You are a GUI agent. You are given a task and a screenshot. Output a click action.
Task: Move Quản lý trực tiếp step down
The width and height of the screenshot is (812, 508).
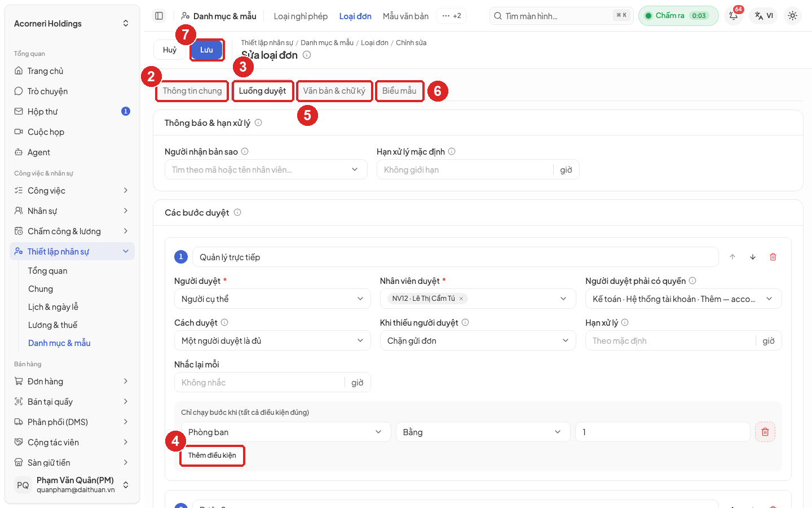coord(753,257)
